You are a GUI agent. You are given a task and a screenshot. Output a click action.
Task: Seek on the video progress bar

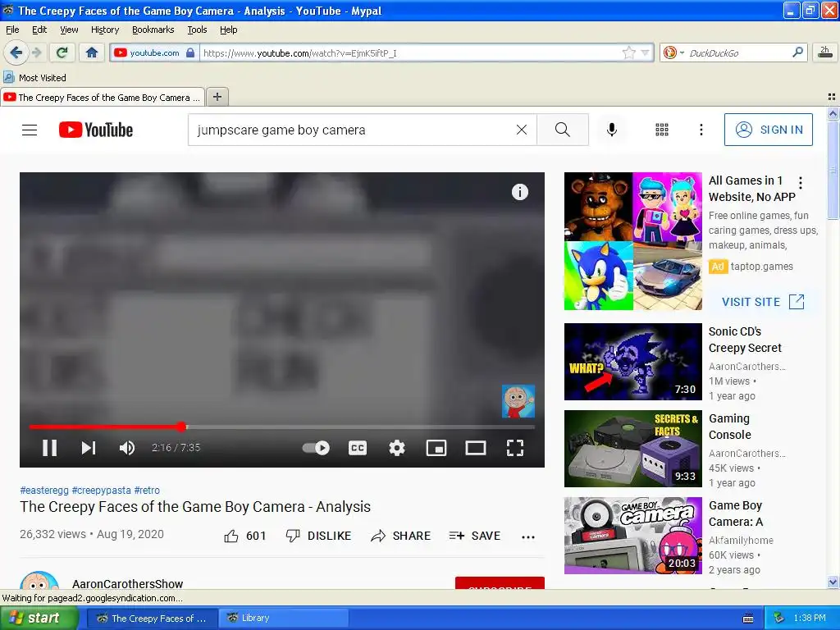(282, 427)
